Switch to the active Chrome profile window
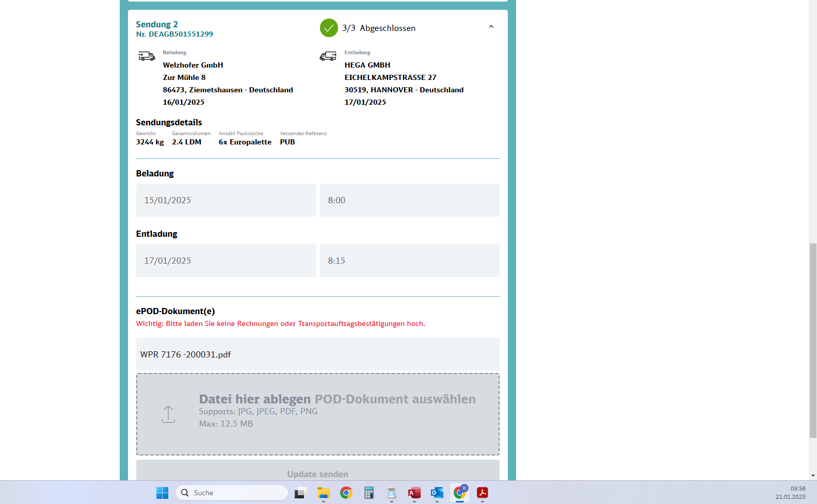This screenshot has width=817, height=504. pyautogui.click(x=459, y=493)
